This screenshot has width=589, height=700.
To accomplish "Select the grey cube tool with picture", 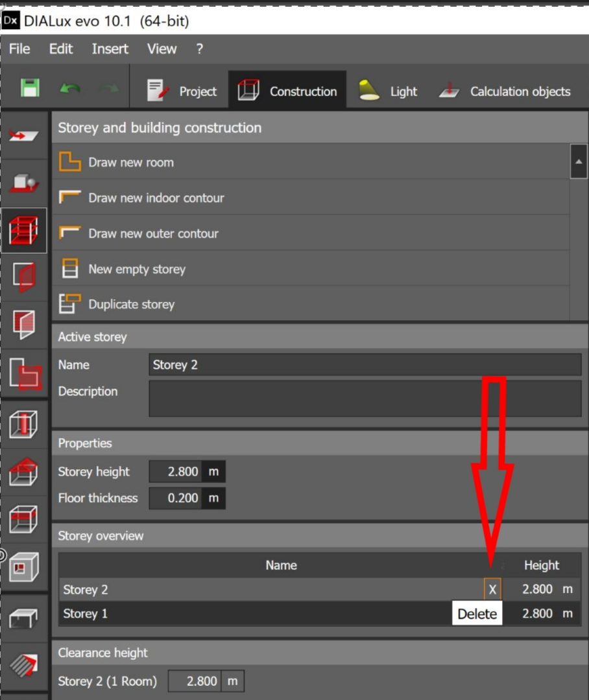I will pos(24,567).
